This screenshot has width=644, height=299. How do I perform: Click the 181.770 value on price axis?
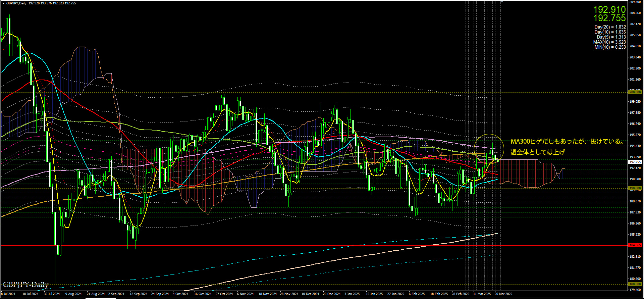coord(635,268)
